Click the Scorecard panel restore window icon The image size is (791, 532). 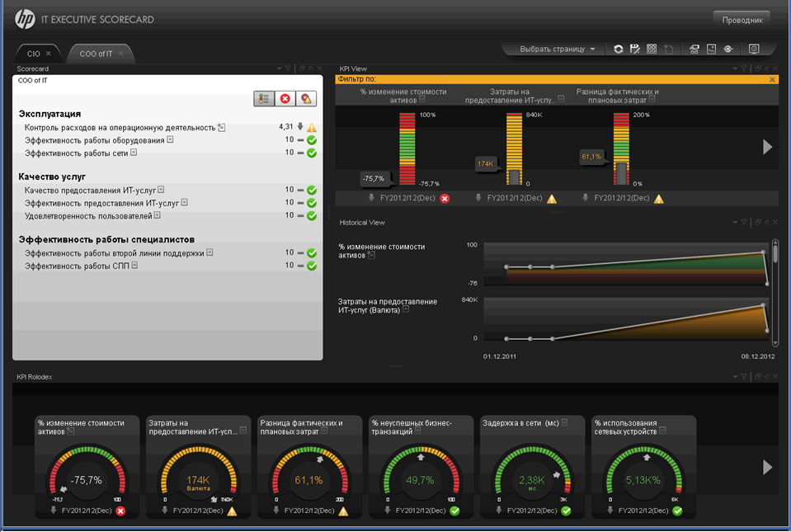302,68
